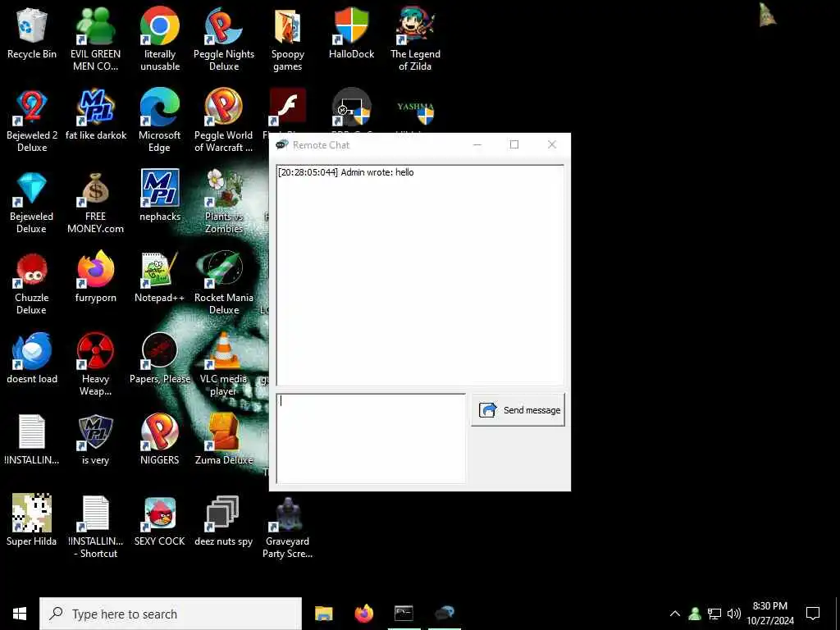The width and height of the screenshot is (840, 630).
Task: Open the network tray icon
Action: [714, 614]
